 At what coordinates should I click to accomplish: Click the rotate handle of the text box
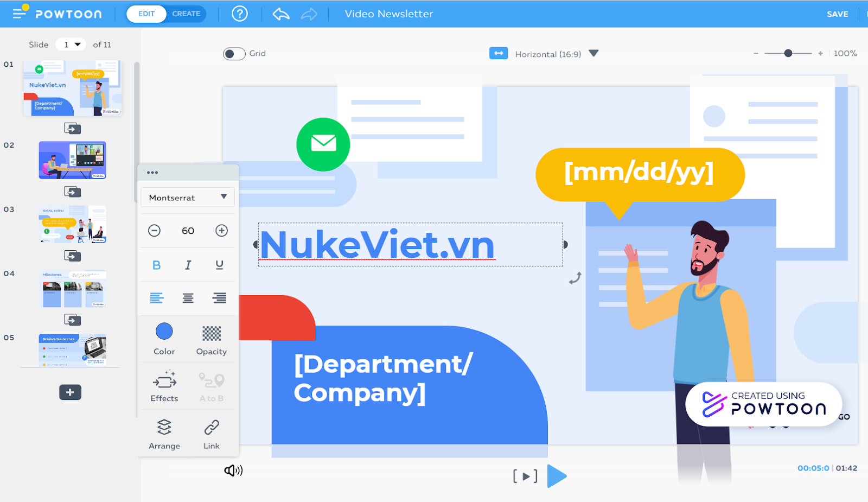coord(575,278)
